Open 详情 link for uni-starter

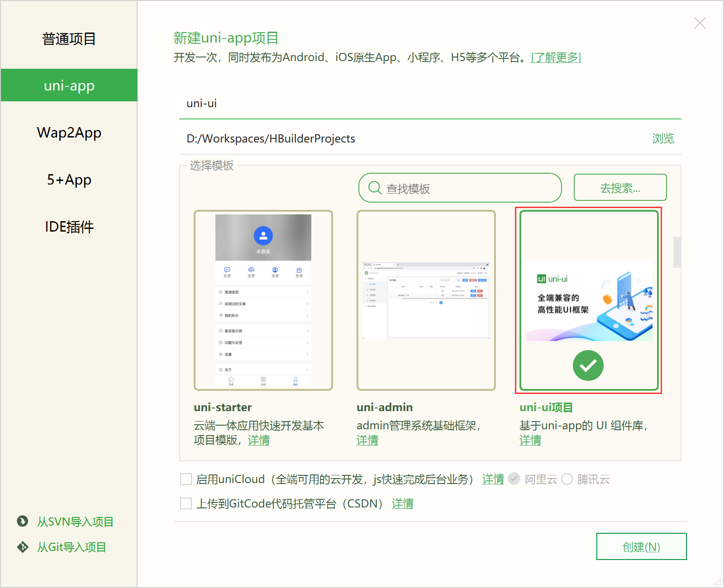pos(259,440)
